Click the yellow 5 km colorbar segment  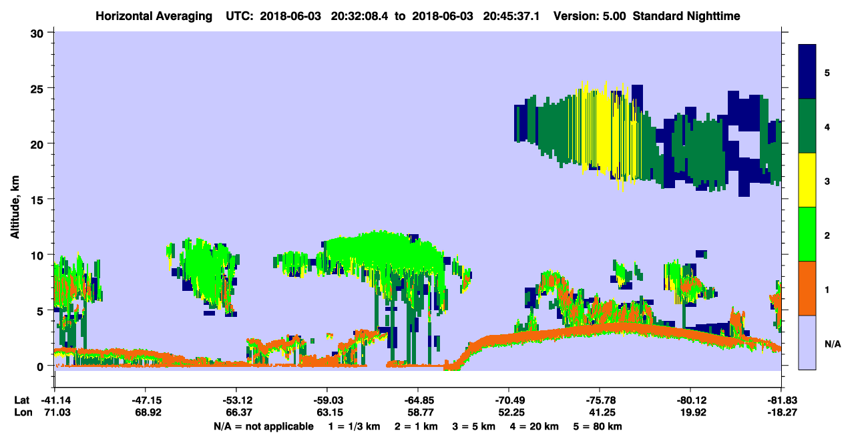pos(807,180)
